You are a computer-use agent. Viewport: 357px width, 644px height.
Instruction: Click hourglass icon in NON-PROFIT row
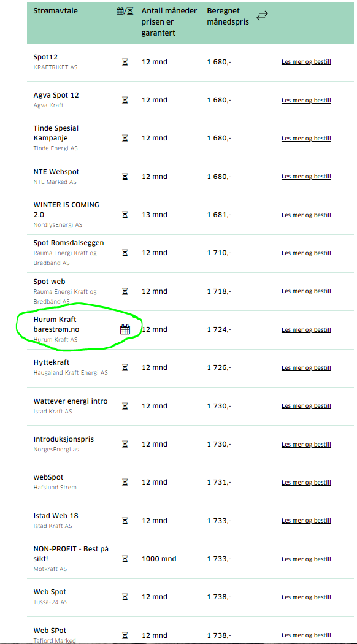(x=125, y=559)
